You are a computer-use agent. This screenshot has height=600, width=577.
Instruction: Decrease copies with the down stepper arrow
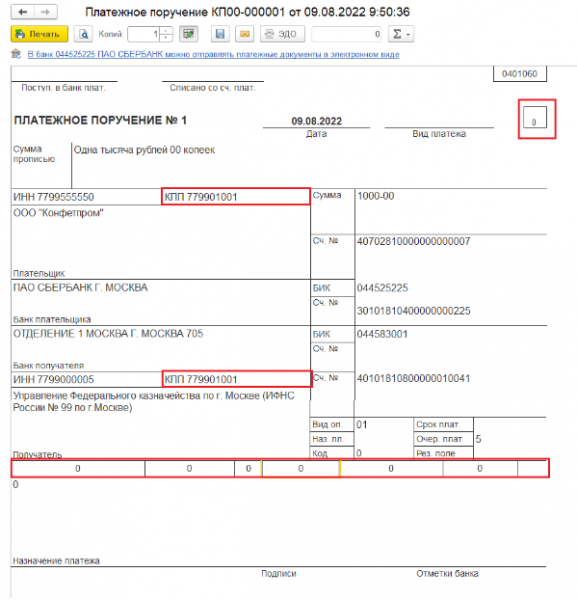pos(166,38)
